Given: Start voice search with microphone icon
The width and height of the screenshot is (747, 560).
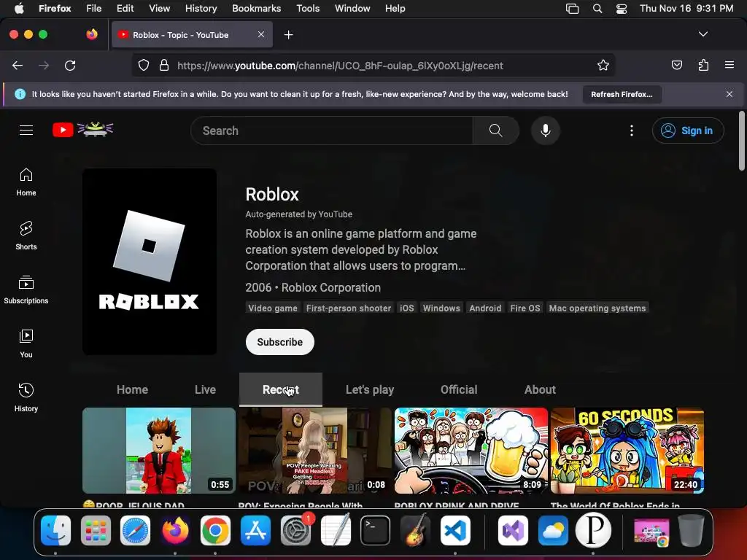Looking at the screenshot, I should point(546,131).
